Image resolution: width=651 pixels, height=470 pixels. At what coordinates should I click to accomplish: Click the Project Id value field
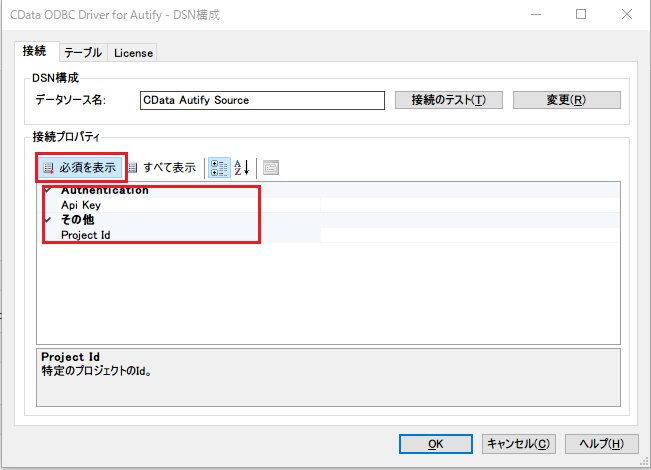[470, 235]
